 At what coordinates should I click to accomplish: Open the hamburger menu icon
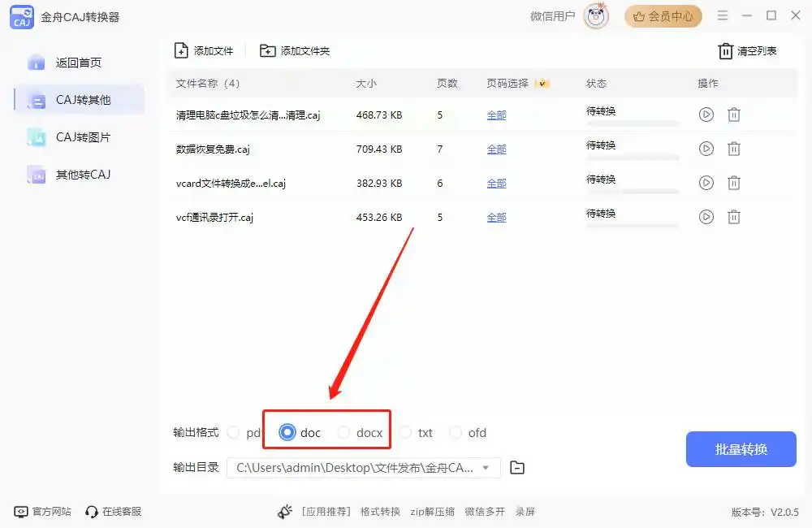(723, 16)
